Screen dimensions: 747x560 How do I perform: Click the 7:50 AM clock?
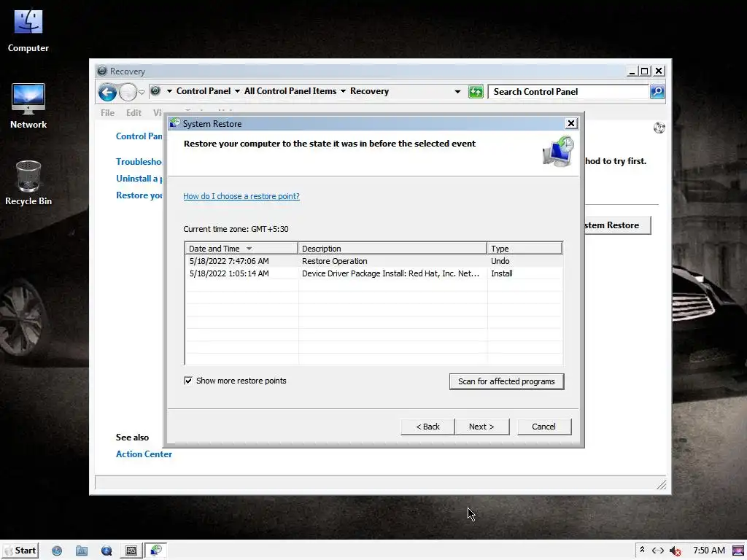709,551
